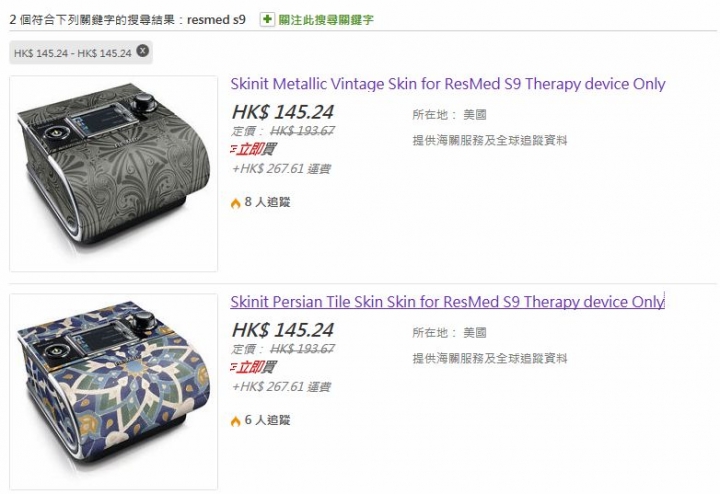Click the 6 人追蹤 watchers text
720x494 pixels.
click(x=267, y=420)
